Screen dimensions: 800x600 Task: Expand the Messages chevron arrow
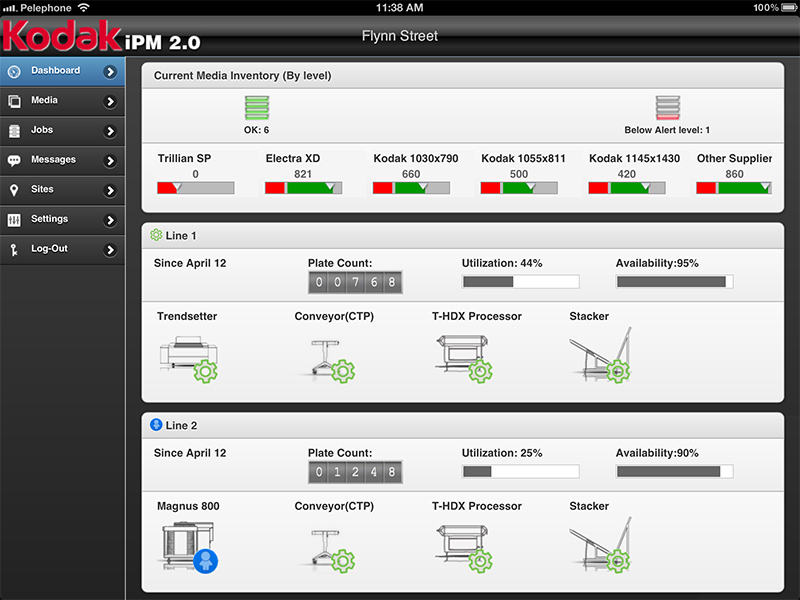(110, 161)
